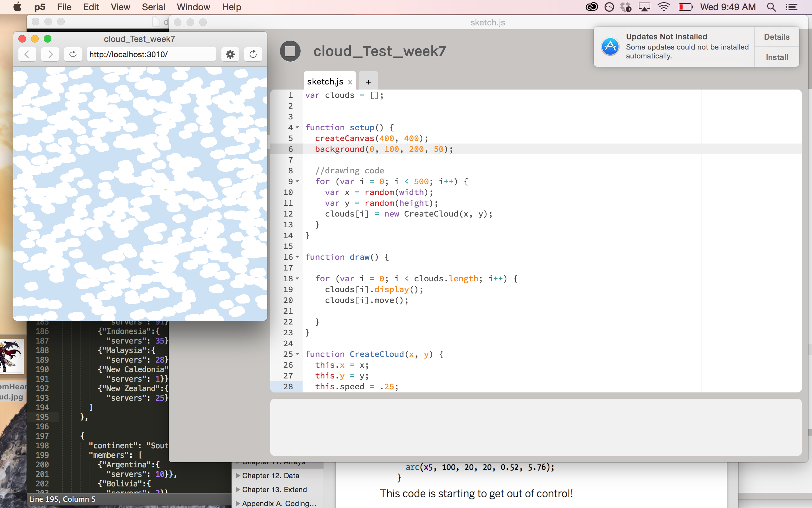Open the Help menu
The height and width of the screenshot is (508, 812).
coord(232,7)
